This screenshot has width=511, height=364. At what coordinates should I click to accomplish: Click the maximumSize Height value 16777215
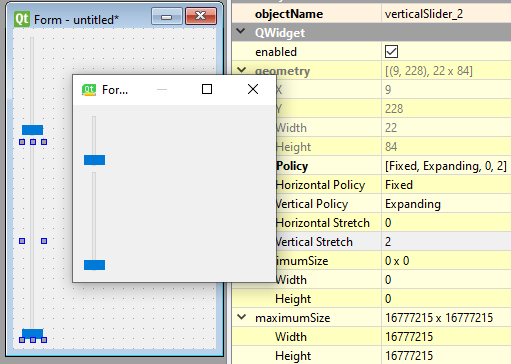[446, 356]
